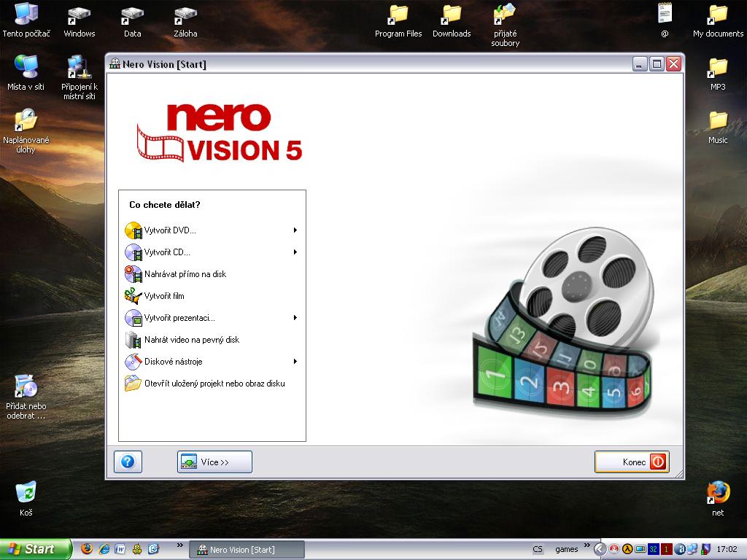Click the CS language indicator

(538, 549)
